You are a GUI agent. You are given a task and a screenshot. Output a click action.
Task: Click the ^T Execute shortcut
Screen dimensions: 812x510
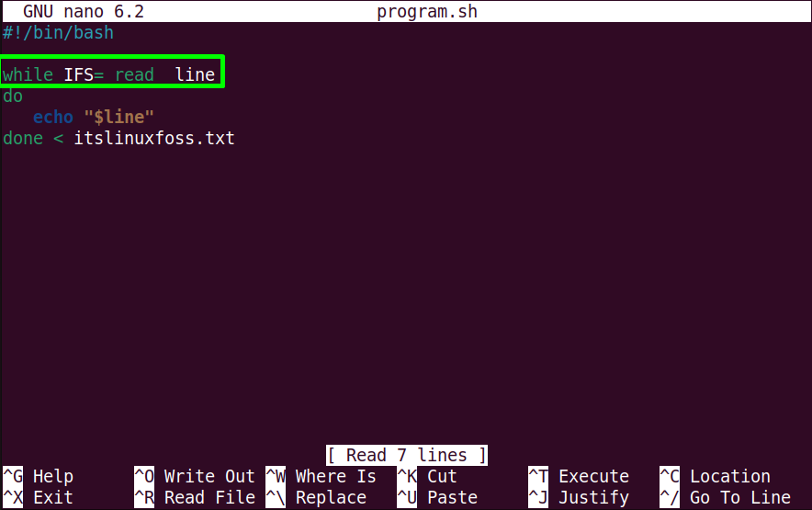tap(579, 476)
